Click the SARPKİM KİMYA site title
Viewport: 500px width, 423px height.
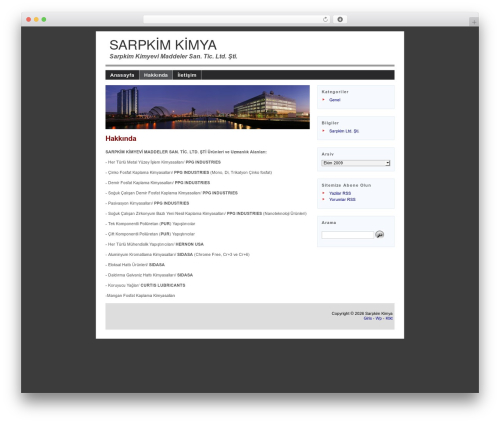163,45
